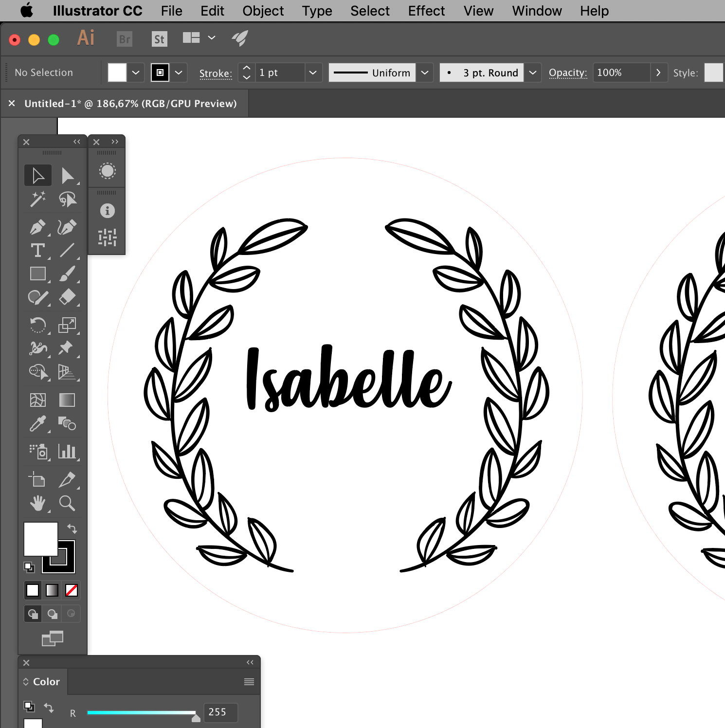Viewport: 725px width, 728px height.
Task: Open the Appearance panel icon
Action: click(x=108, y=171)
